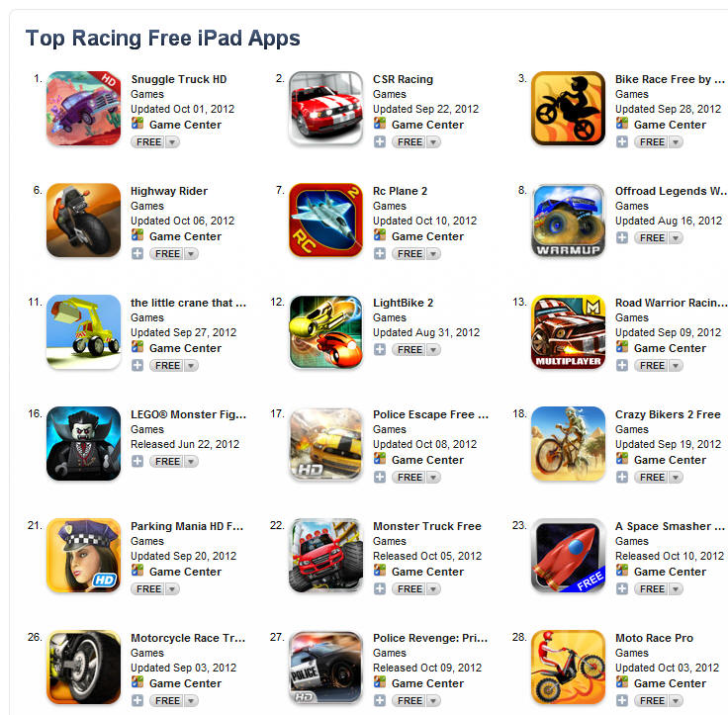Screen dimensions: 728x715
Task: Click the FREE button for Crazy Bikers 2
Action: tap(652, 478)
